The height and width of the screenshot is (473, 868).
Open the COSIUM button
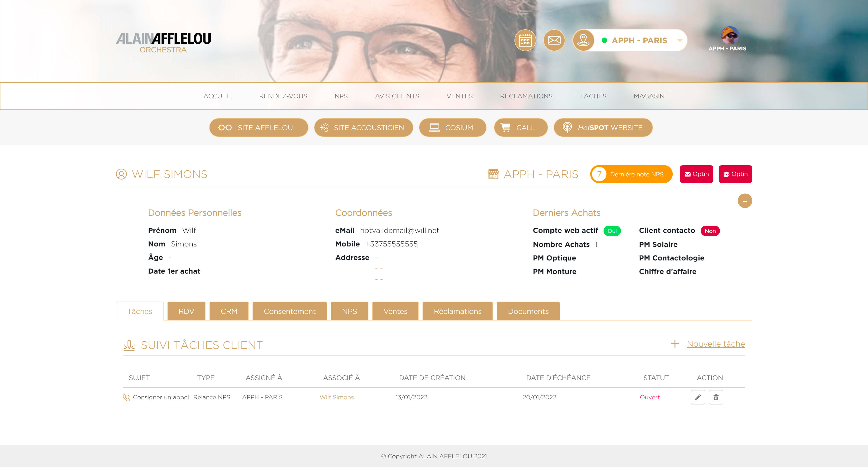pyautogui.click(x=452, y=128)
